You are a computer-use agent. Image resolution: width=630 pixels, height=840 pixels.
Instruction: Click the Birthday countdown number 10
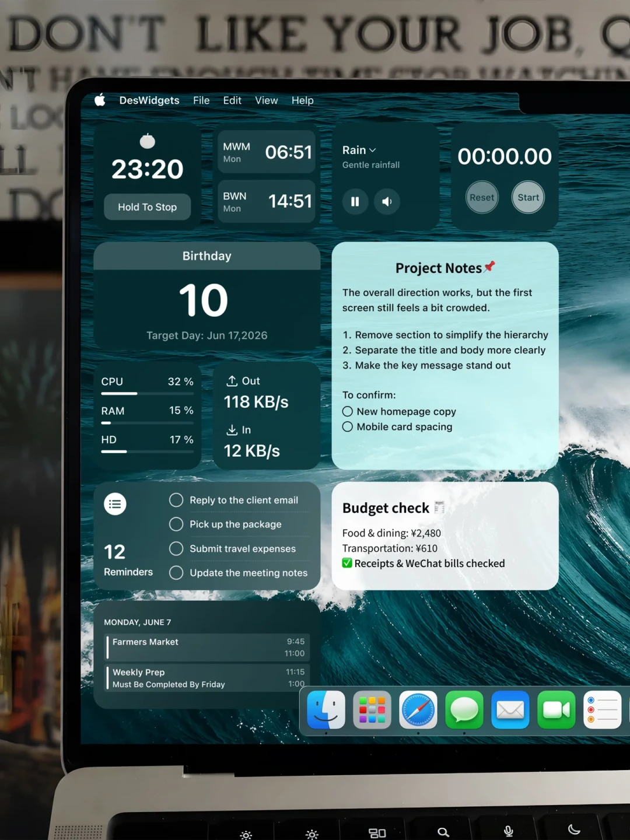pyautogui.click(x=204, y=300)
